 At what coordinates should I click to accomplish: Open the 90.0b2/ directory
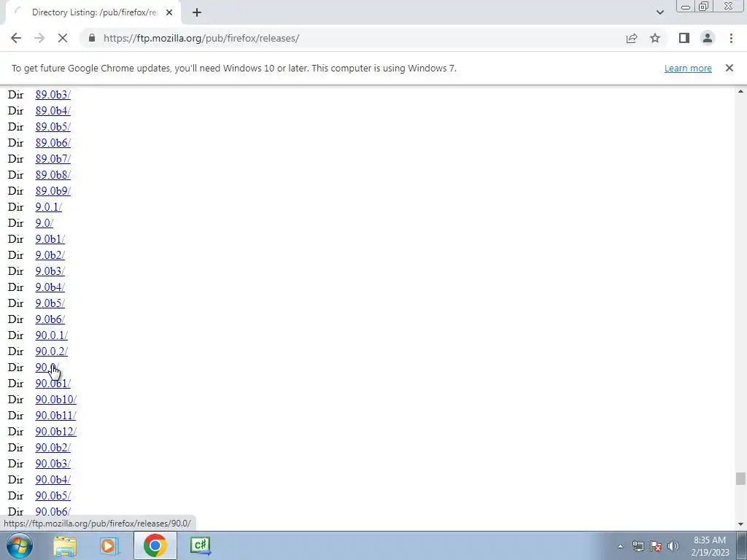[x=53, y=447]
